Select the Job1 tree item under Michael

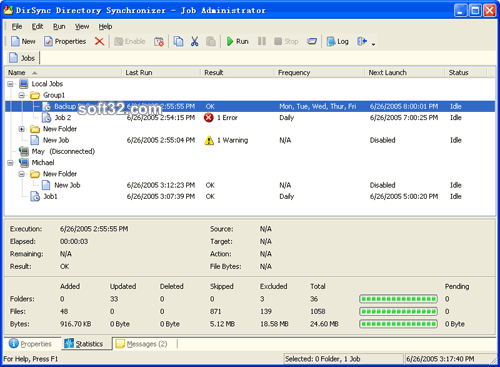50,196
